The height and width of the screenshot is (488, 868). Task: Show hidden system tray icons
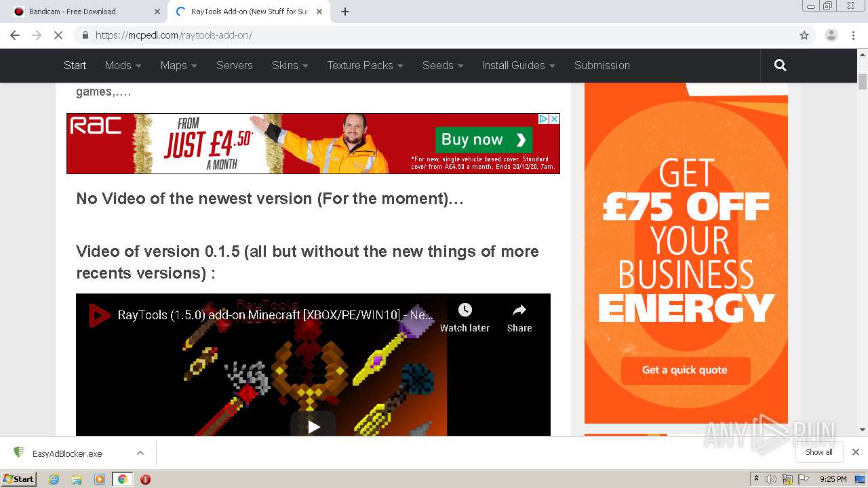click(x=756, y=479)
